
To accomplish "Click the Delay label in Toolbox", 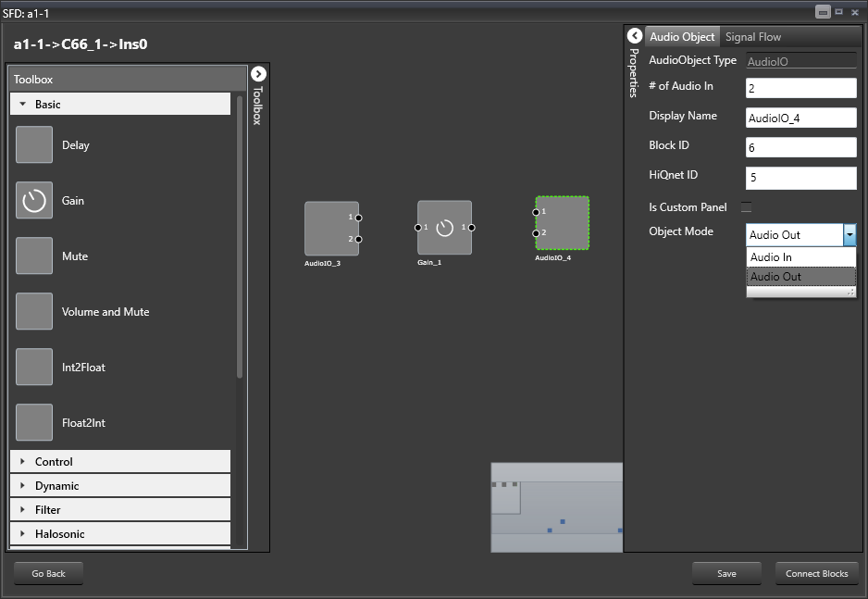I will (75, 145).
